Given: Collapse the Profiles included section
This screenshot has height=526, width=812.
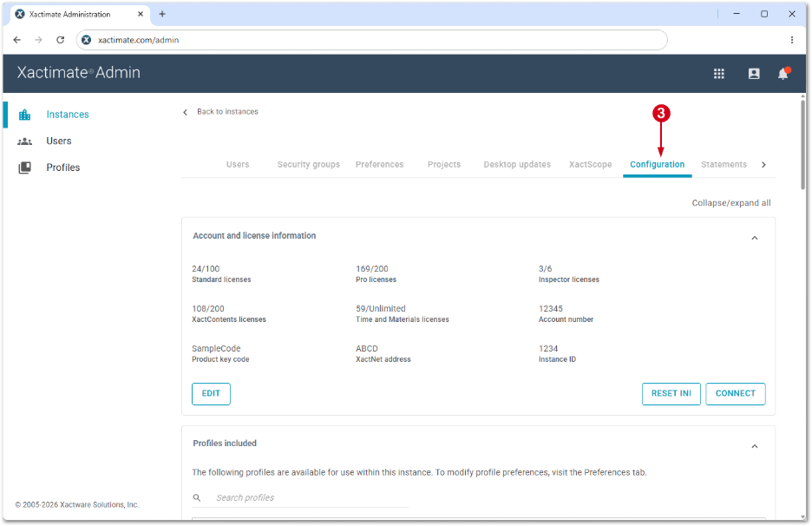Looking at the screenshot, I should click(755, 446).
